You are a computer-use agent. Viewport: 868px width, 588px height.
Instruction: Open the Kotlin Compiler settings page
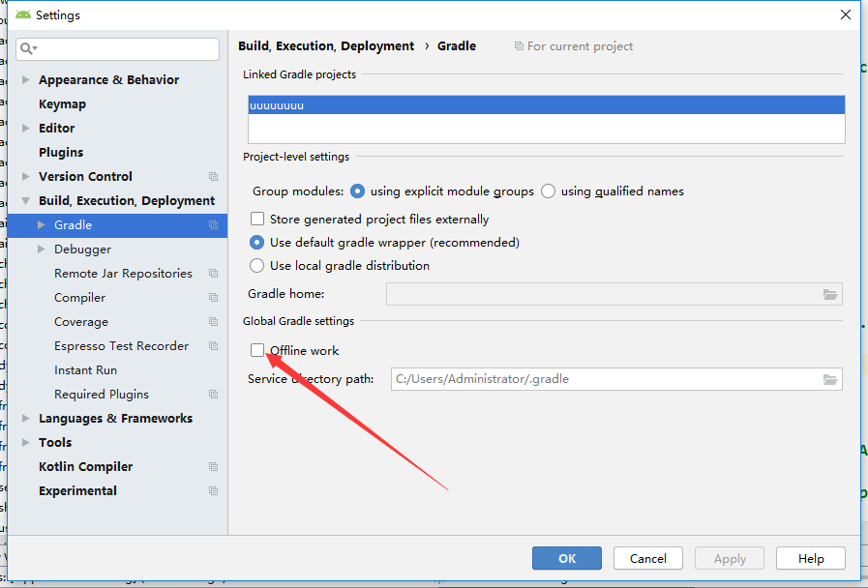pyautogui.click(x=86, y=467)
